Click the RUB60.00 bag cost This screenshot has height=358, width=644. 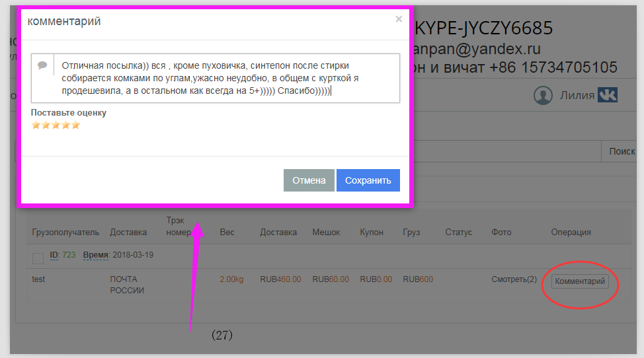click(331, 279)
